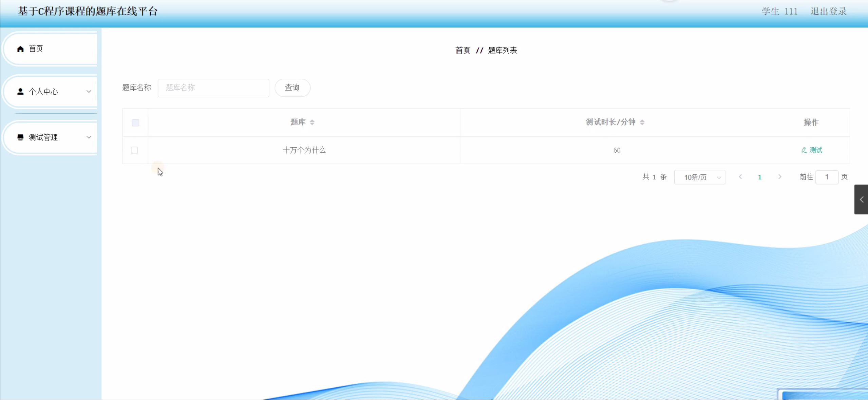Screen dimensions: 868x400
Task: Click the home icon in sidebar
Action: pyautogui.click(x=20, y=49)
